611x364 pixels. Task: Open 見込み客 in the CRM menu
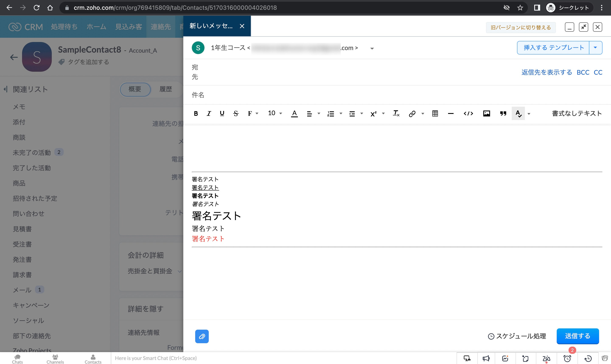129,27
